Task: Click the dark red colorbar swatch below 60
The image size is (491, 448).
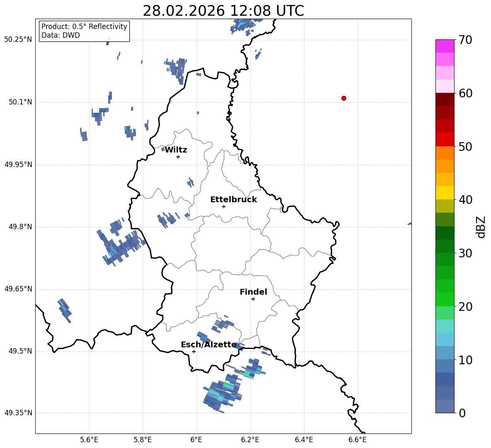Action: coord(445,99)
